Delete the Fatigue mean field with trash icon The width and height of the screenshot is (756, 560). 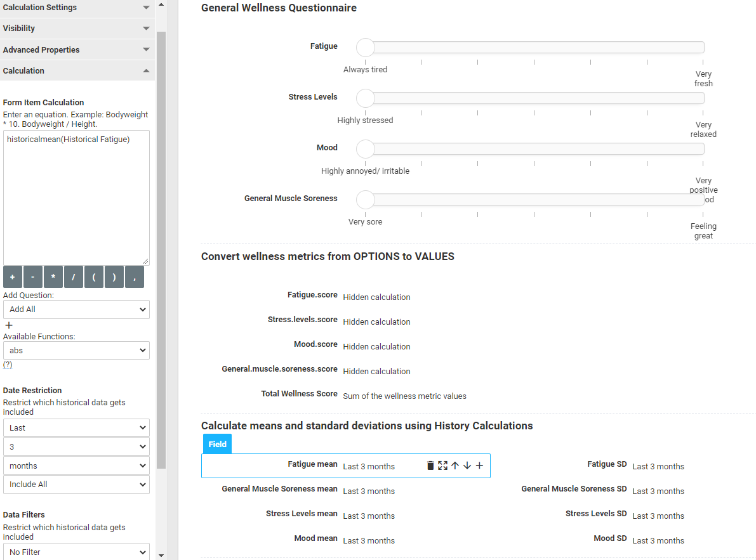click(430, 465)
